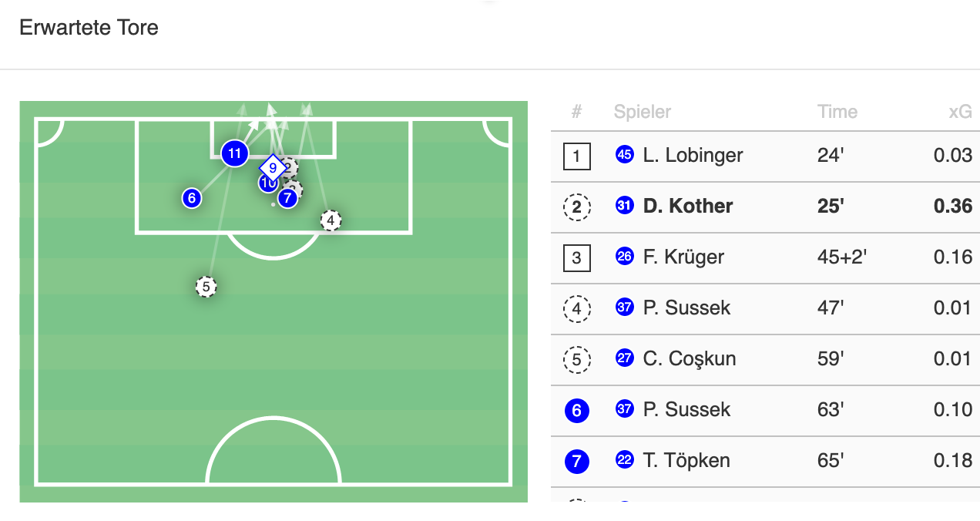Viewport: 980px width, 521px height.
Task: Click the diamond-shaped shot marker 9
Action: (273, 167)
